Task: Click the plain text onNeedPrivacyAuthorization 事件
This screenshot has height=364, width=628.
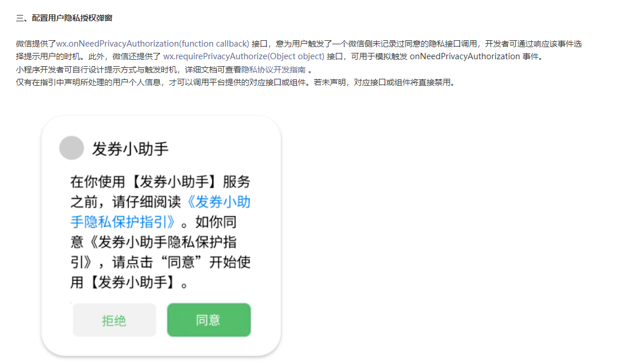Action: [474, 56]
